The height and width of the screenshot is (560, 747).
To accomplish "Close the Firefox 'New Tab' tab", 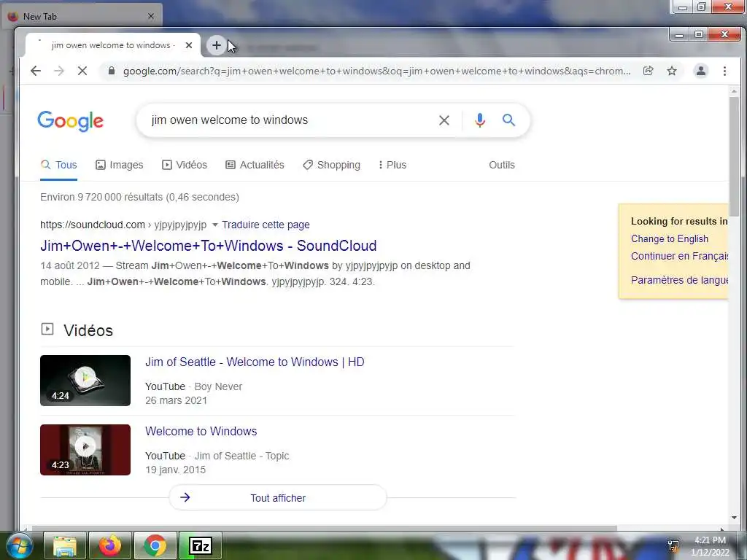I will tap(151, 16).
